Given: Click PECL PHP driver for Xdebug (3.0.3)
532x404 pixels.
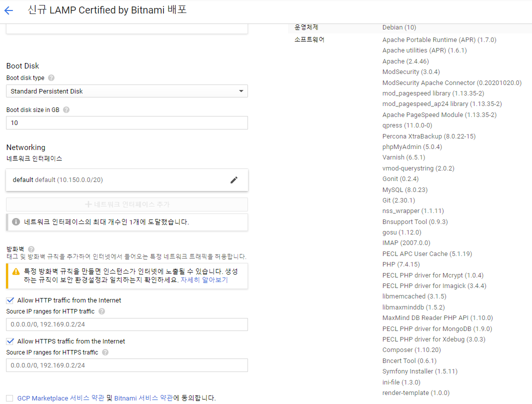Looking at the screenshot, I should click(433, 339).
